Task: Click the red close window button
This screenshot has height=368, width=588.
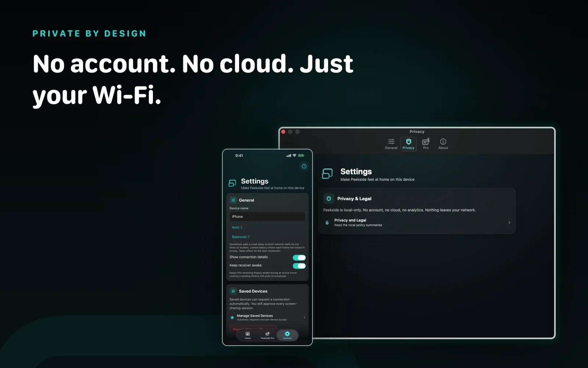Action: point(283,132)
